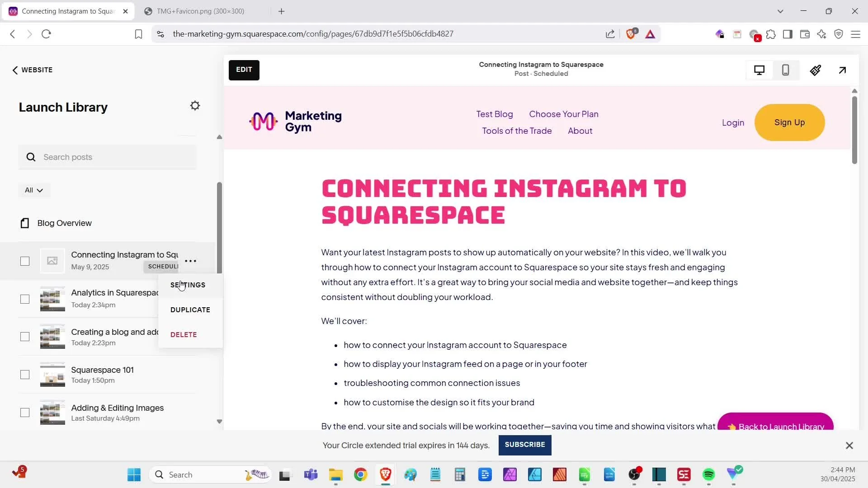Open site styles paintbrush
The image size is (868, 488).
[816, 70]
